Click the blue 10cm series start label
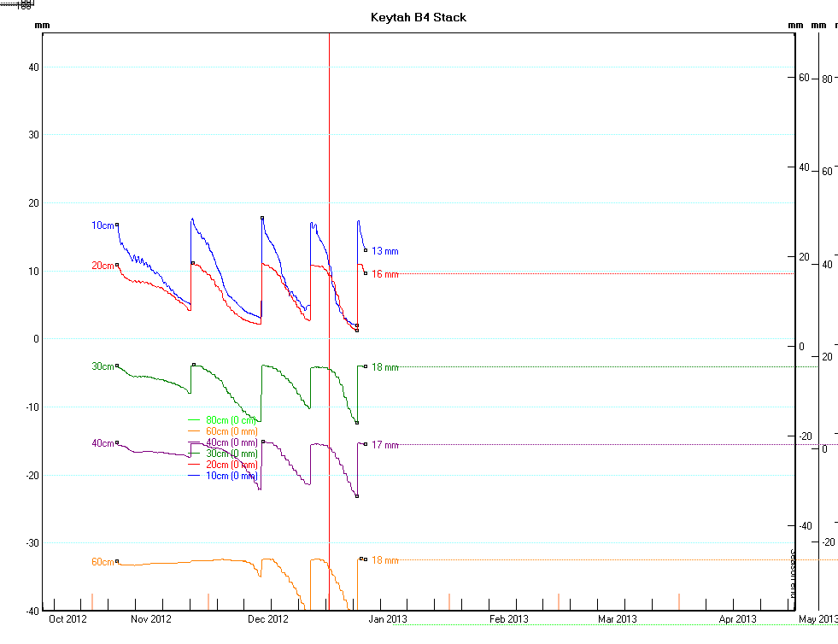838x644 pixels. pos(103,225)
